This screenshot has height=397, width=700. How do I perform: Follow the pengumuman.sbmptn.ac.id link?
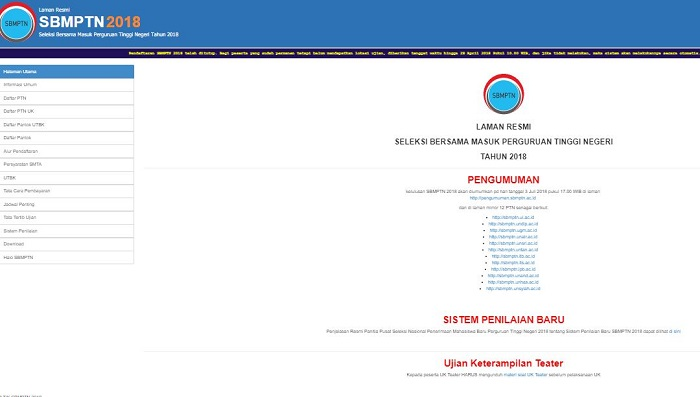(x=503, y=198)
